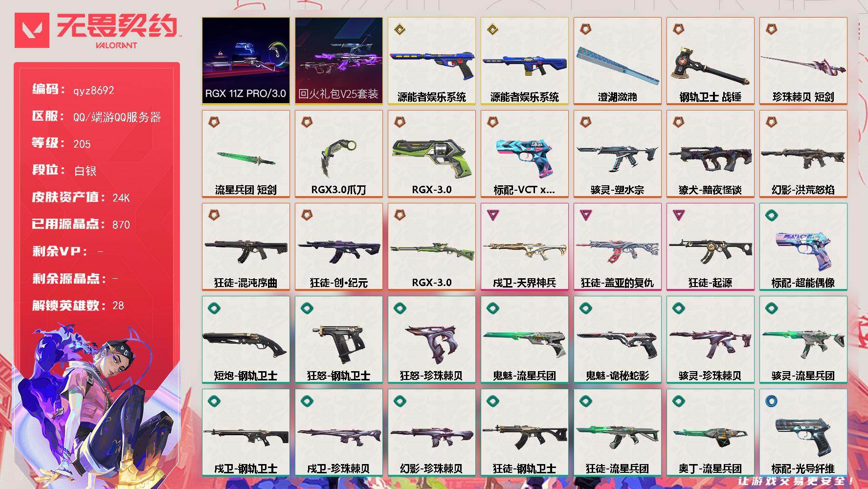Click the Valorant logo icon
The width and height of the screenshot is (868, 489).
pos(32,30)
